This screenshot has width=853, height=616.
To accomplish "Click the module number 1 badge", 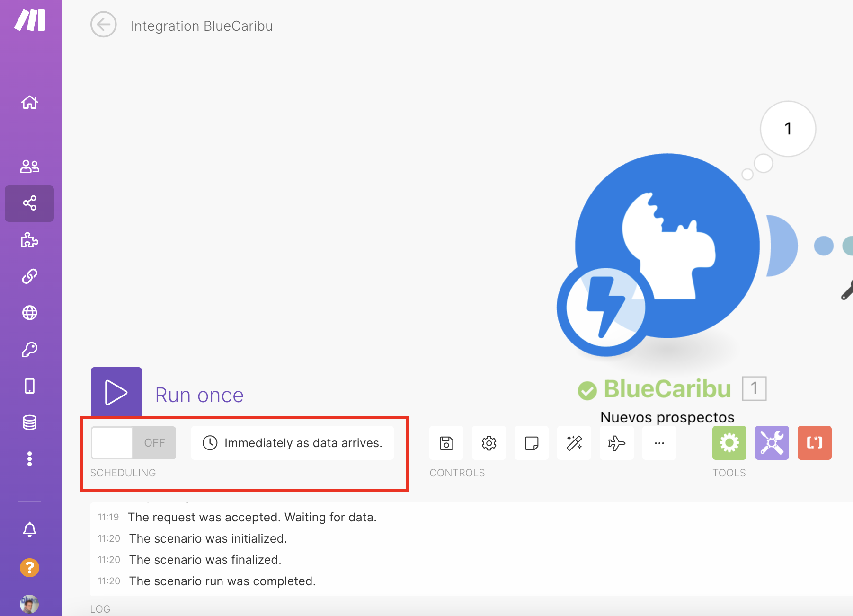I will pyautogui.click(x=754, y=388).
